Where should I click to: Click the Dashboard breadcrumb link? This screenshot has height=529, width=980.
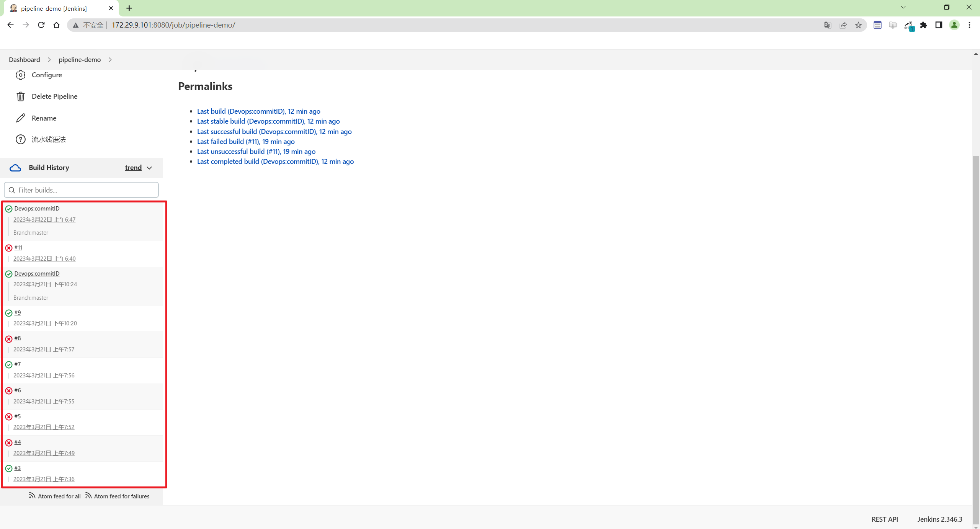[24, 60]
